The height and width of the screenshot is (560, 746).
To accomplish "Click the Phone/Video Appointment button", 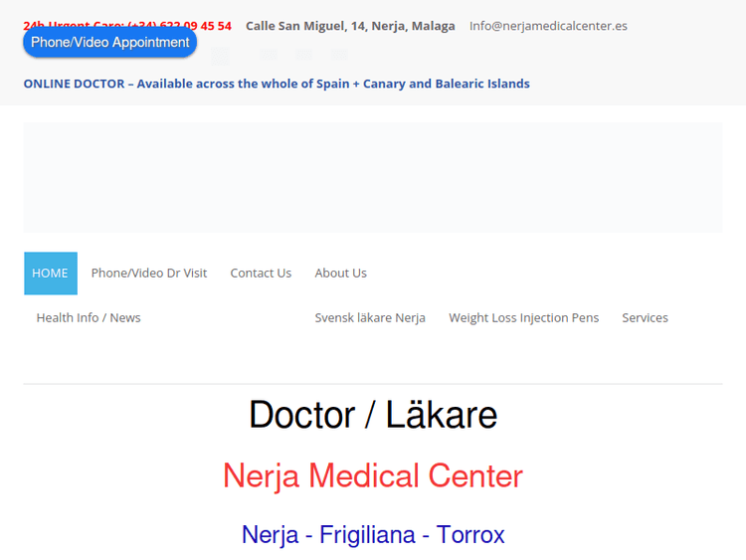I will click(109, 43).
